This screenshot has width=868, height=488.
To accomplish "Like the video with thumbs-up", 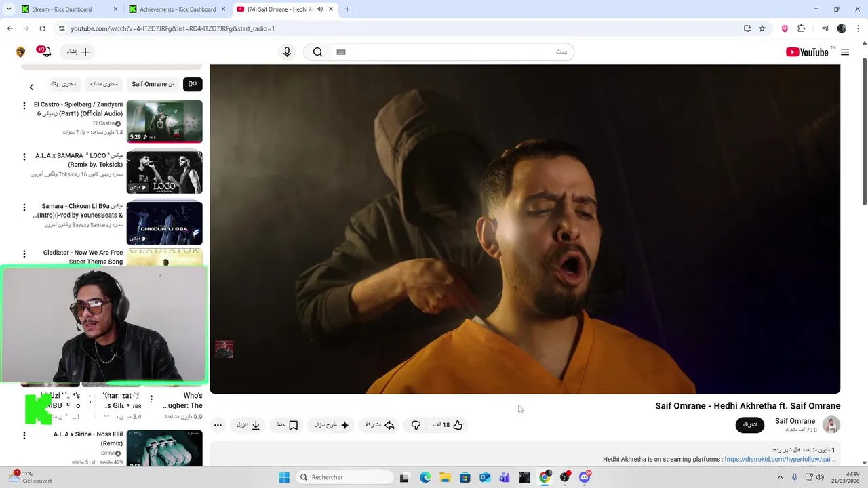I will (x=448, y=425).
